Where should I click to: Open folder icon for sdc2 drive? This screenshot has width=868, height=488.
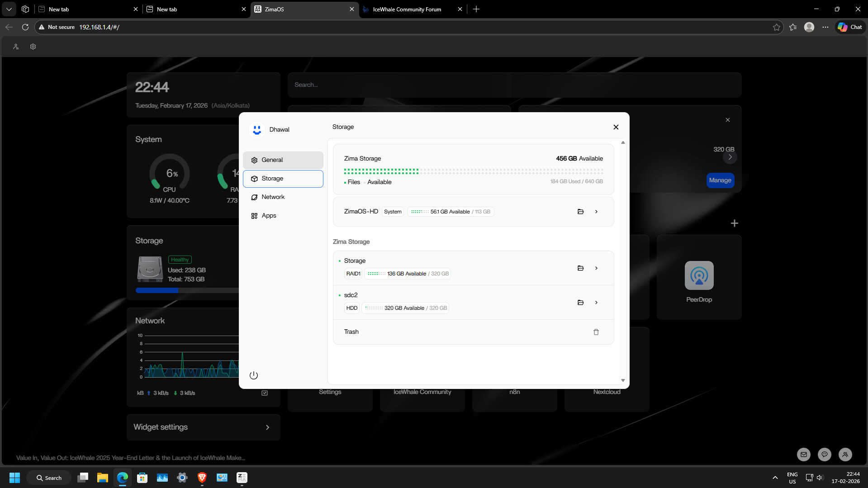[580, 303]
